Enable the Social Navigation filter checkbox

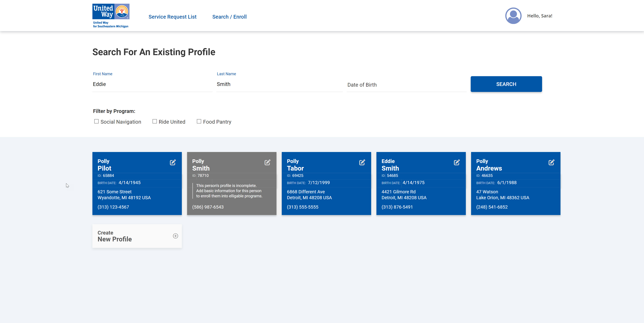96,121
